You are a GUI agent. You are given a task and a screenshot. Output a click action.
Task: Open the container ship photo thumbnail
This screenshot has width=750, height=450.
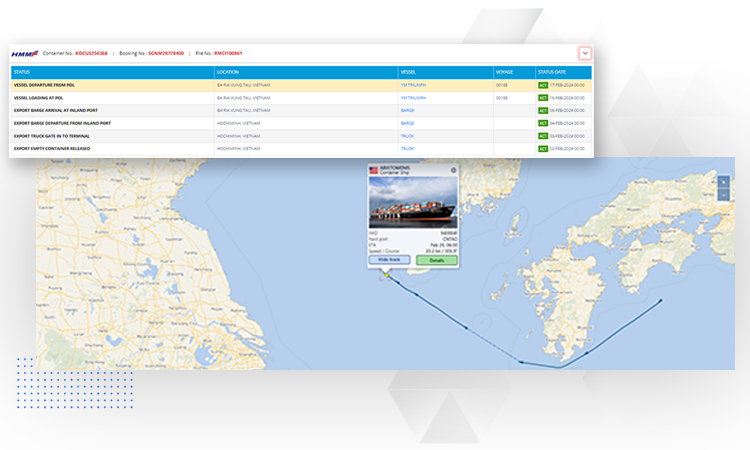click(x=413, y=201)
